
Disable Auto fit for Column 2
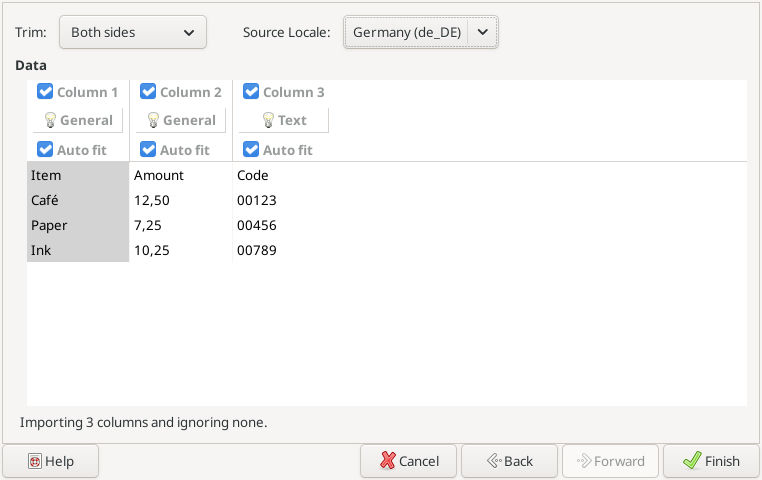tap(148, 149)
